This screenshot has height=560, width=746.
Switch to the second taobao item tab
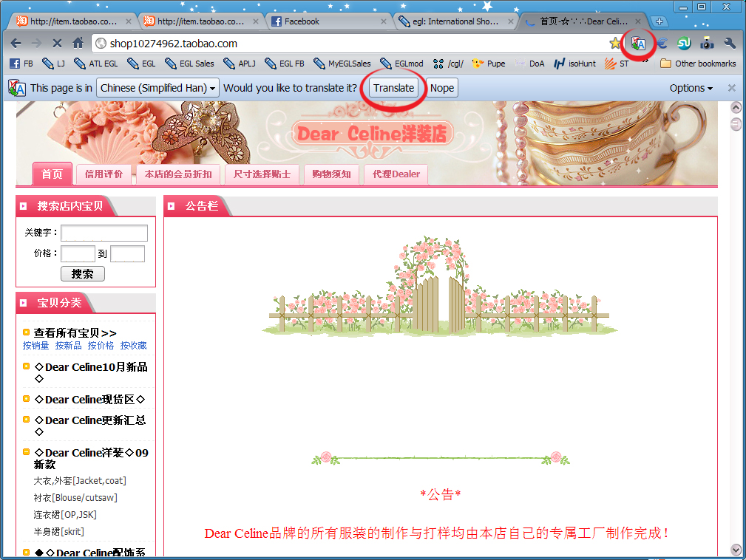pos(200,21)
